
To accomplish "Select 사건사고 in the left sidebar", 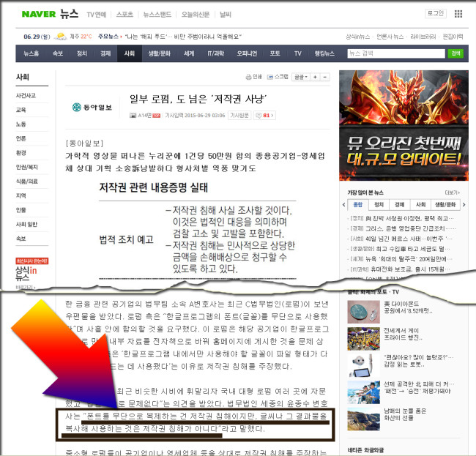I will click(x=26, y=95).
